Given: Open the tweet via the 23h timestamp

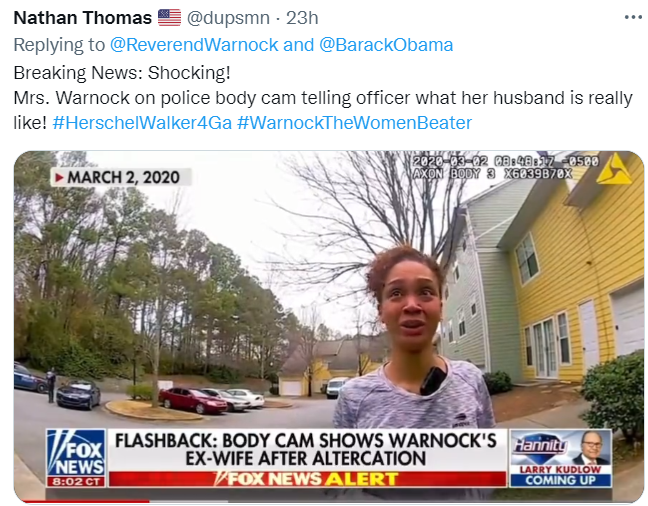Looking at the screenshot, I should 302,18.
